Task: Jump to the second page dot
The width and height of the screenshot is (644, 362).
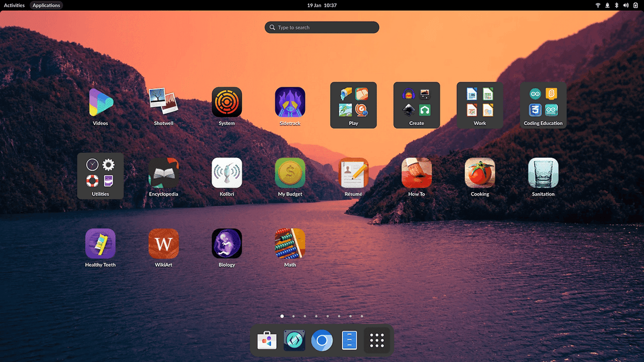Action: (293, 316)
